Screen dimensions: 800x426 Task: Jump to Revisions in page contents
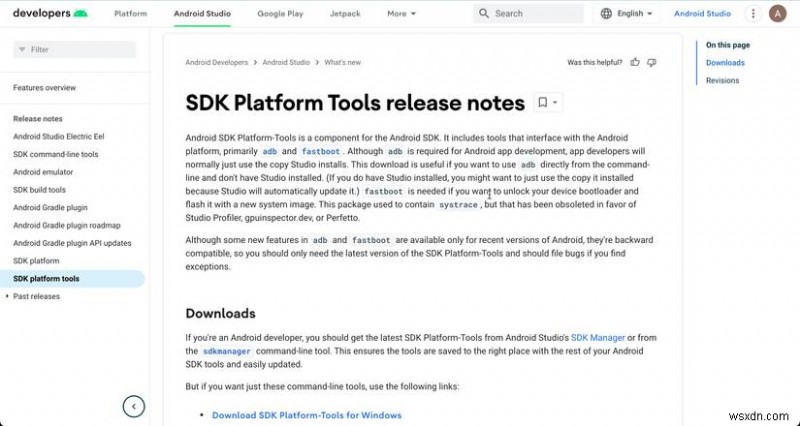[x=722, y=81]
